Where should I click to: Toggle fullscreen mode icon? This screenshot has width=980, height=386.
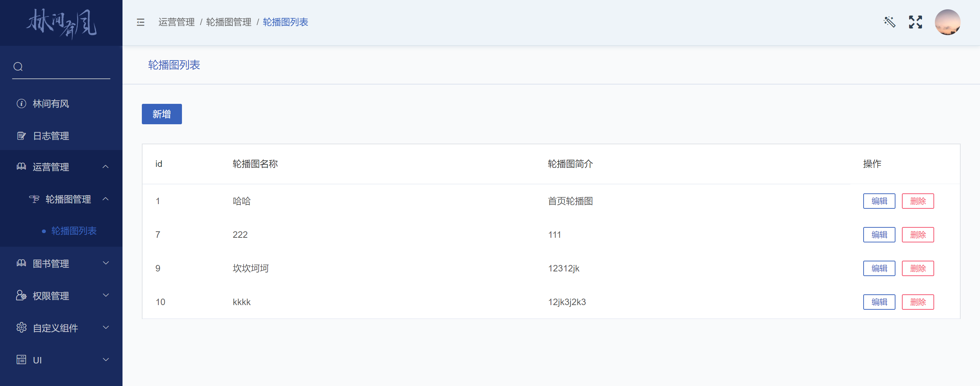tap(915, 22)
